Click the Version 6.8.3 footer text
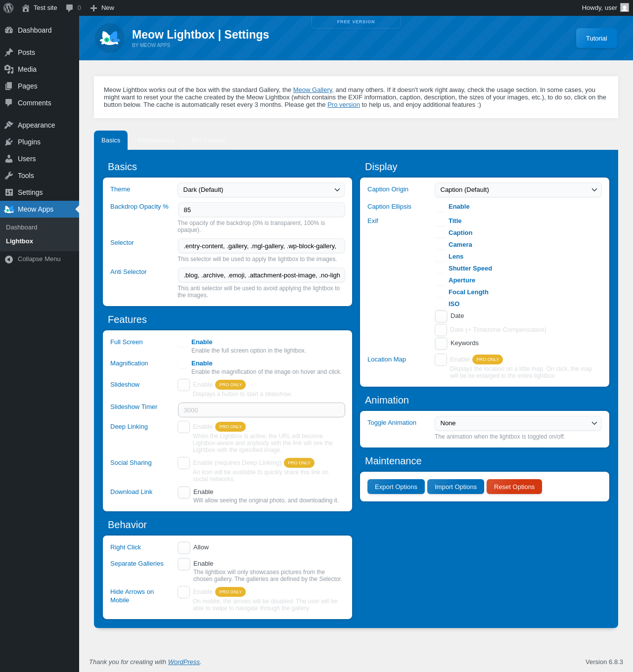This screenshot has width=633, height=672. pos(604,662)
